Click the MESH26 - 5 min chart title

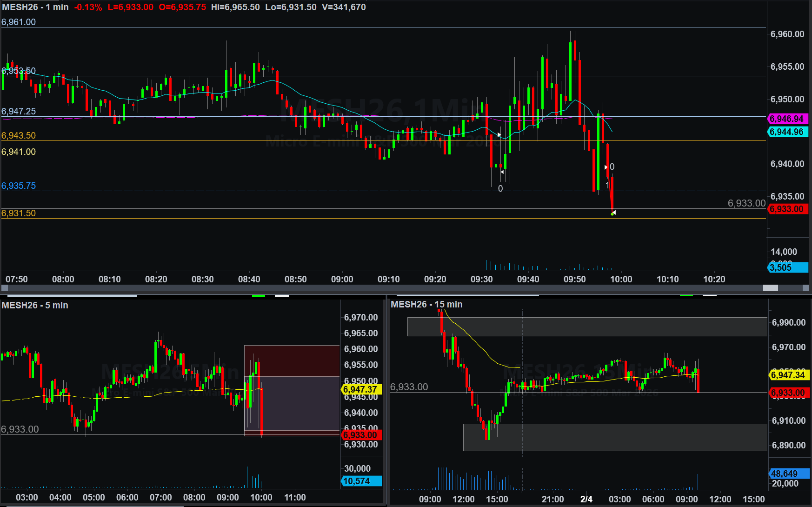[35, 305]
